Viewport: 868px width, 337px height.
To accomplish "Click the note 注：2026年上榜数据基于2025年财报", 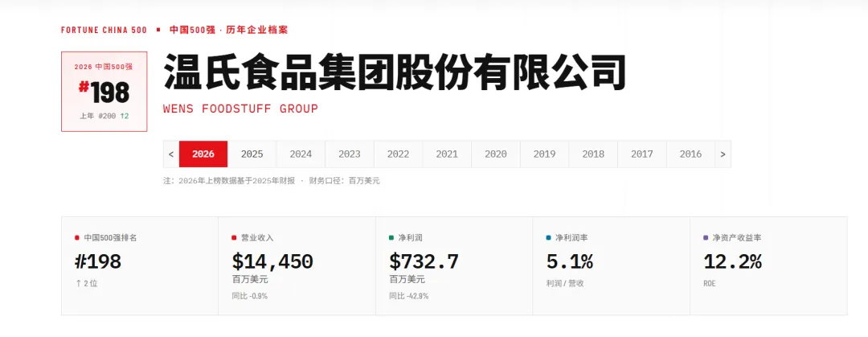I will (x=230, y=181).
